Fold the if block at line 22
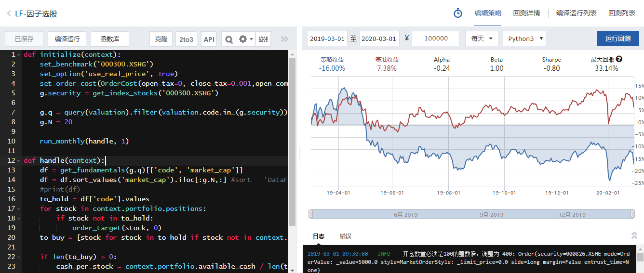 pos(20,257)
